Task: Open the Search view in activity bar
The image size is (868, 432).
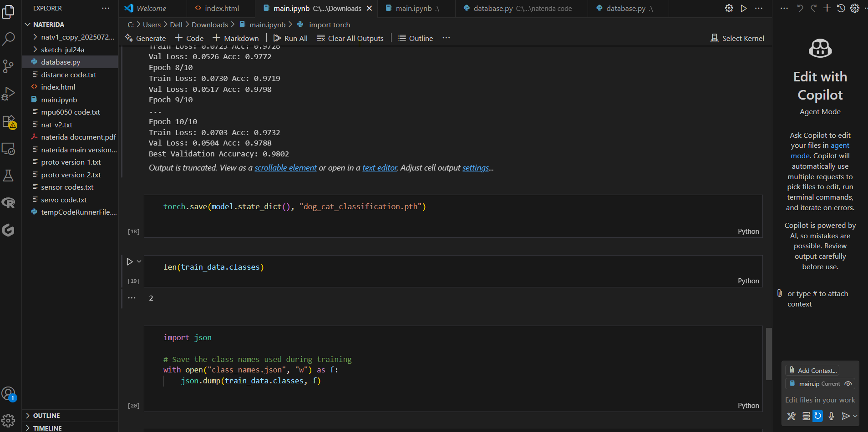Action: click(9, 39)
